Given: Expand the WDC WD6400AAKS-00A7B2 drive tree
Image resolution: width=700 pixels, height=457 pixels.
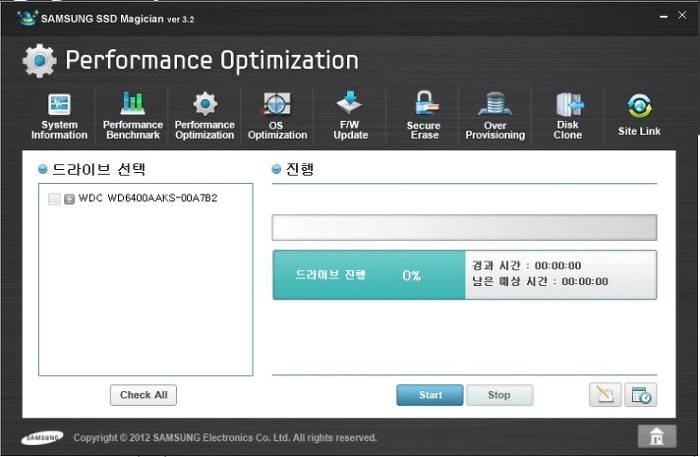Looking at the screenshot, I should click(69, 199).
